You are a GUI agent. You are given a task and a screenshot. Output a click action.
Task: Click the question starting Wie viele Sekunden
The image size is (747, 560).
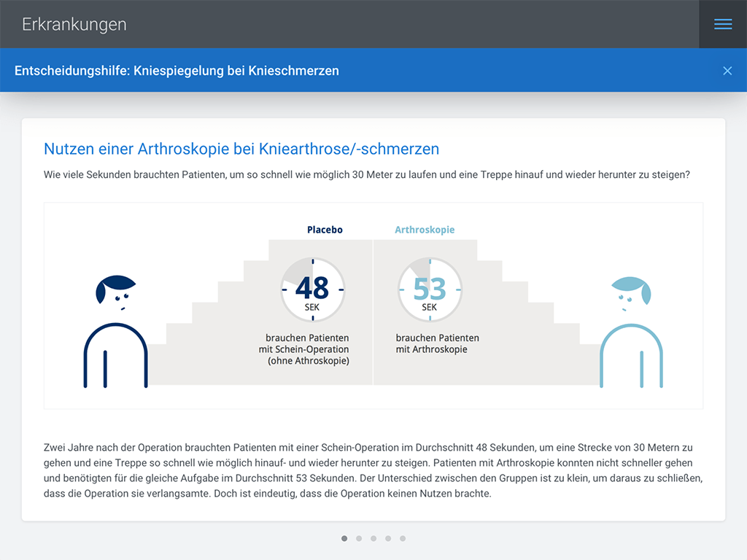[x=366, y=175]
